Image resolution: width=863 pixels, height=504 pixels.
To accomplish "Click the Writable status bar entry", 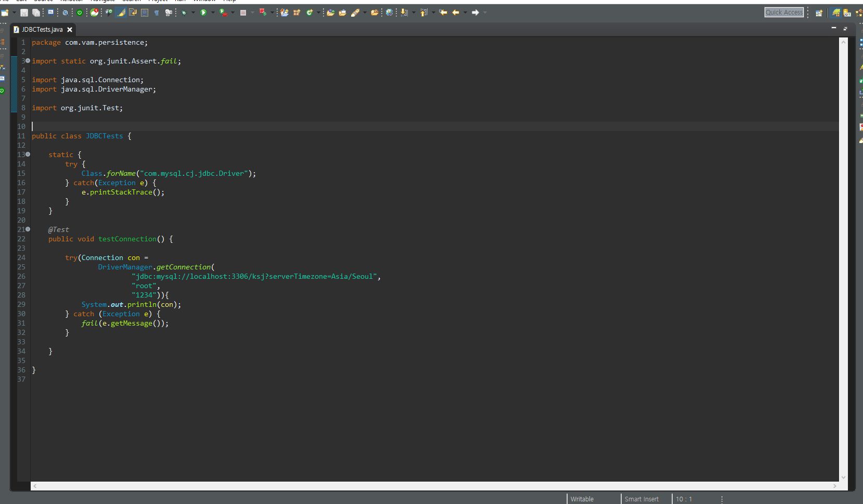I will (x=582, y=499).
